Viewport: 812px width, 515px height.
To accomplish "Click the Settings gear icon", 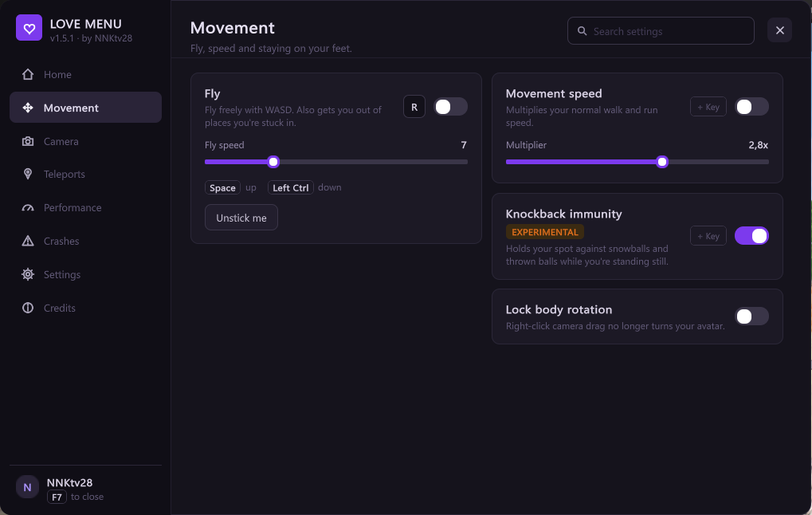I will tap(28, 274).
